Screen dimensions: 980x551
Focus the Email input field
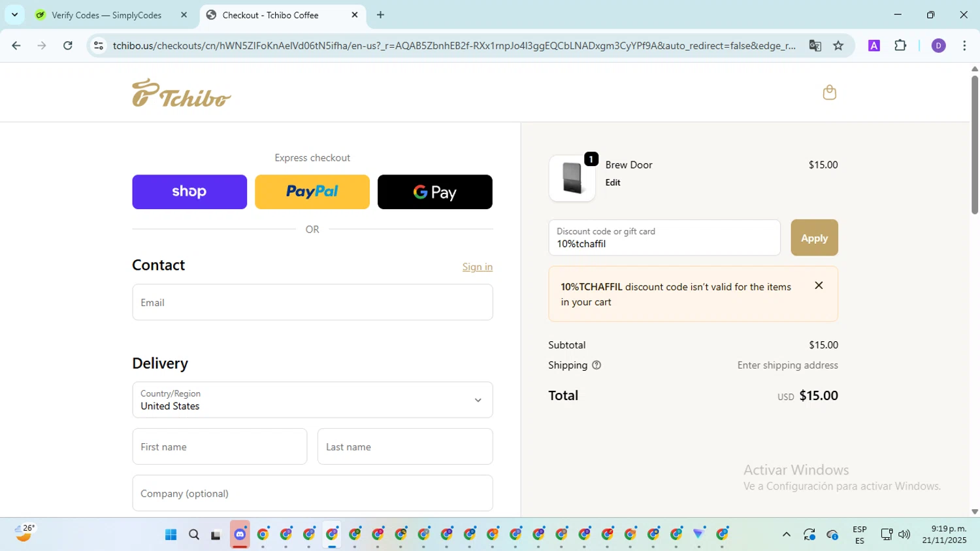(312, 302)
